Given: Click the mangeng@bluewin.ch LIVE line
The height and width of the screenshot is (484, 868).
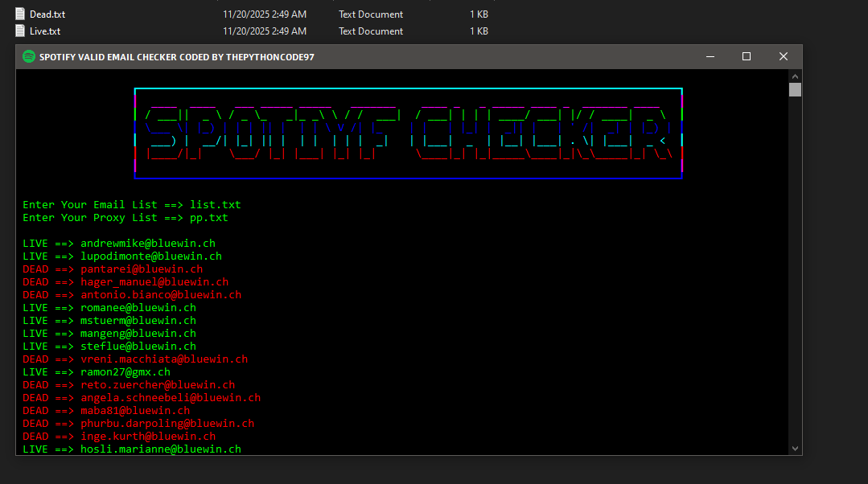Looking at the screenshot, I should (109, 334).
